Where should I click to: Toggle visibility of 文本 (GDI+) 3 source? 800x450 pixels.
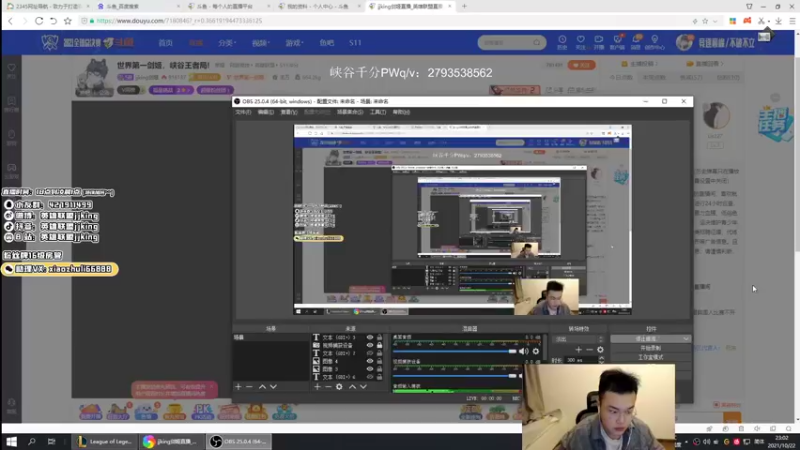[370, 337]
